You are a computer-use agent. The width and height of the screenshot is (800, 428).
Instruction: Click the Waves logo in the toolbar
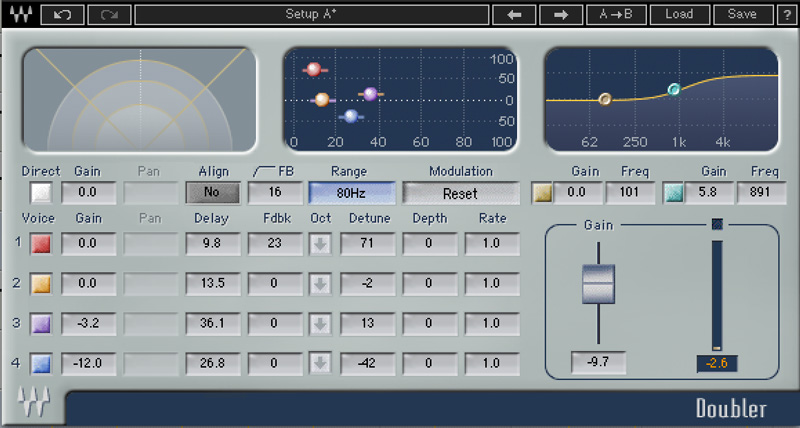click(20, 14)
